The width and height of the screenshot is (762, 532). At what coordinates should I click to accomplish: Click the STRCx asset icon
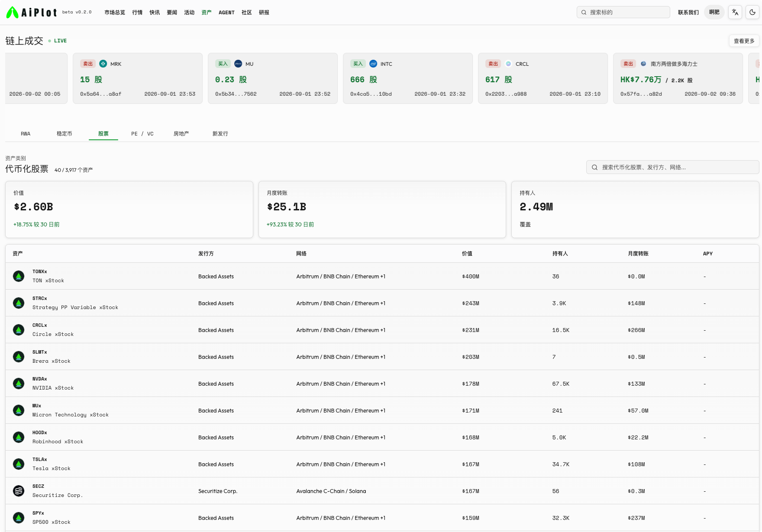pos(19,303)
